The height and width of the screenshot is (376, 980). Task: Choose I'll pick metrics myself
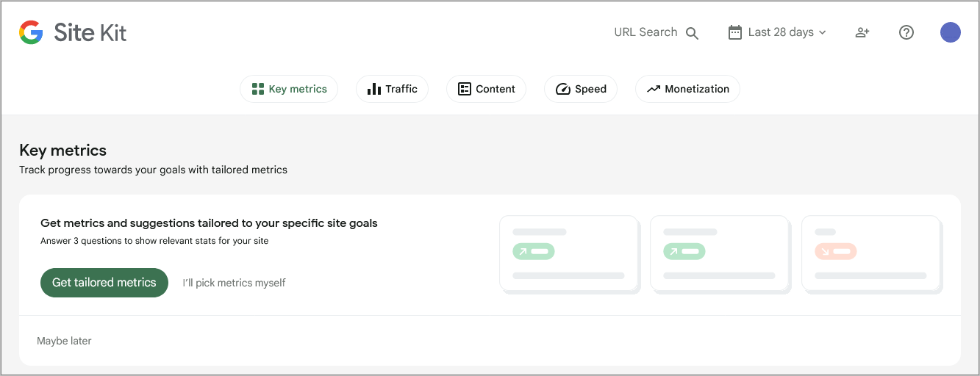[234, 283]
